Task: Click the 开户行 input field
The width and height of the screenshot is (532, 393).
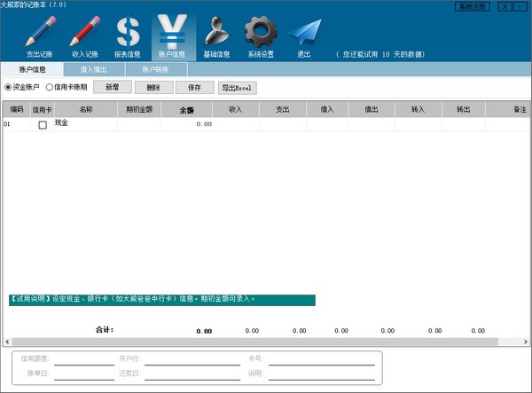Action: tap(192, 360)
